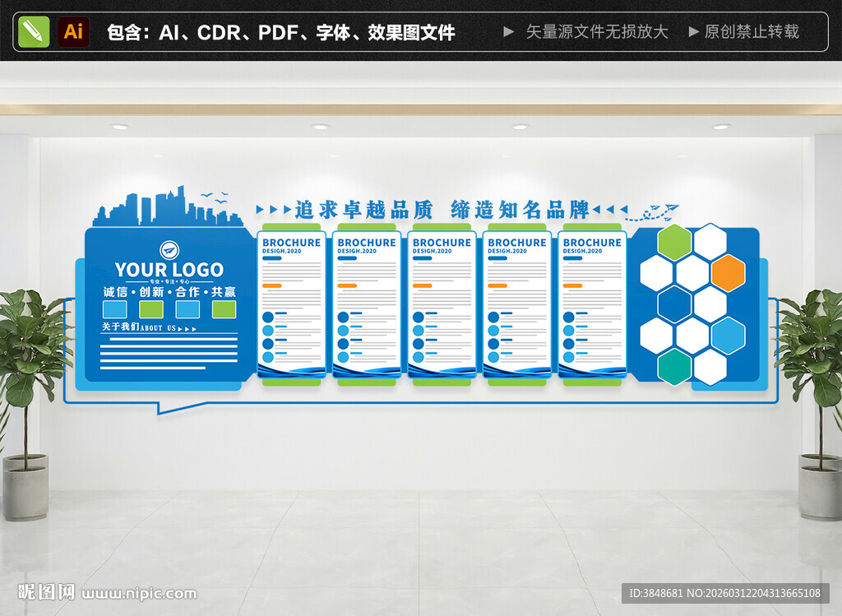The width and height of the screenshot is (842, 616).
Task: Click the slogan 缔造知名品牌
Action: tap(520, 210)
